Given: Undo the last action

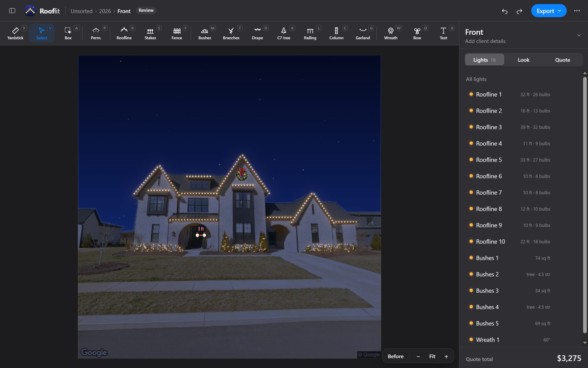Looking at the screenshot, I should (505, 11).
